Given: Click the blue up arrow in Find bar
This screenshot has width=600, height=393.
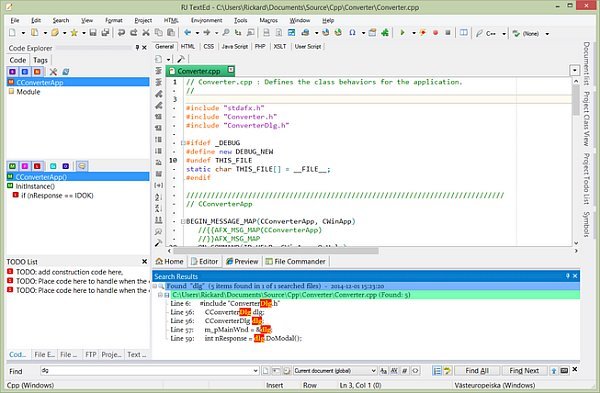Looking at the screenshot, I should click(553, 370).
